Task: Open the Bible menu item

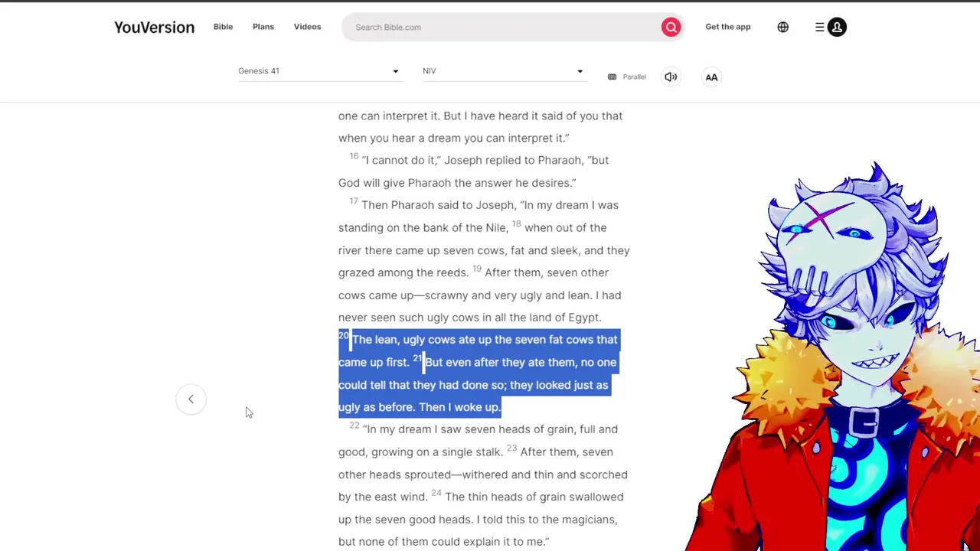Action: (x=223, y=27)
